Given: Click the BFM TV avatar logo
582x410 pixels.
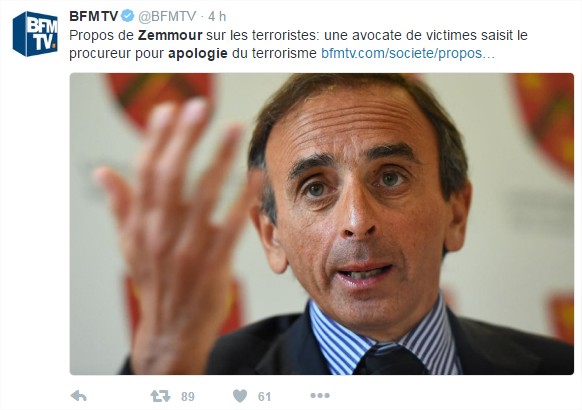Looking at the screenshot, I should click(x=35, y=33).
